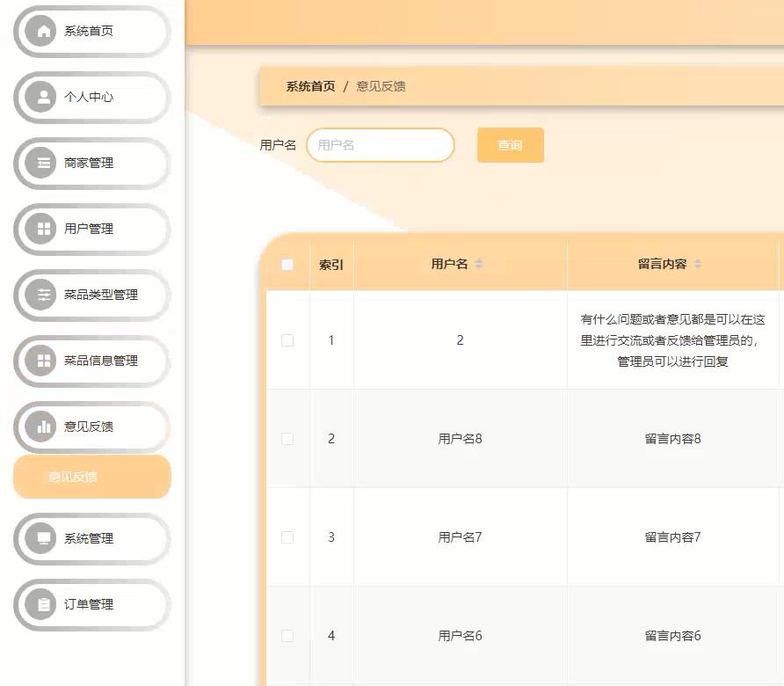Viewport: 784px width, 686px height.
Task: Select the 菜品信息管理 grid icon
Action: pyautogui.click(x=42, y=361)
